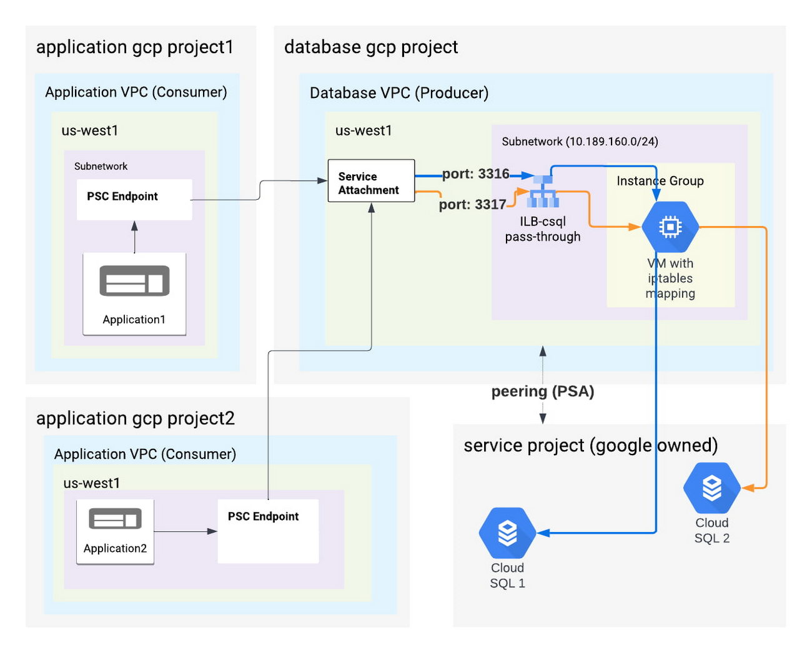This screenshot has height=653, width=812.
Task: Click the "Cloud SQL 2" caption
Action: [x=712, y=531]
